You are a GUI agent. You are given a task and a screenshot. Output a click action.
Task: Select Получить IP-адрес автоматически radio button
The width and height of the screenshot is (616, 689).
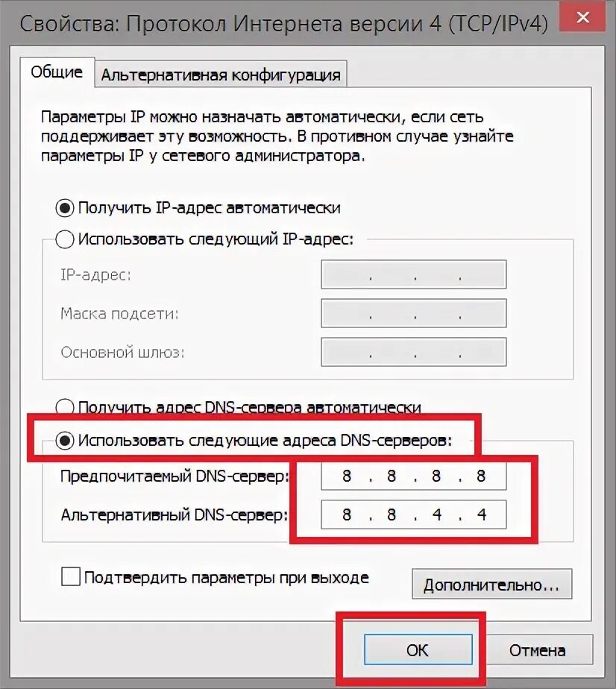pos(65,208)
